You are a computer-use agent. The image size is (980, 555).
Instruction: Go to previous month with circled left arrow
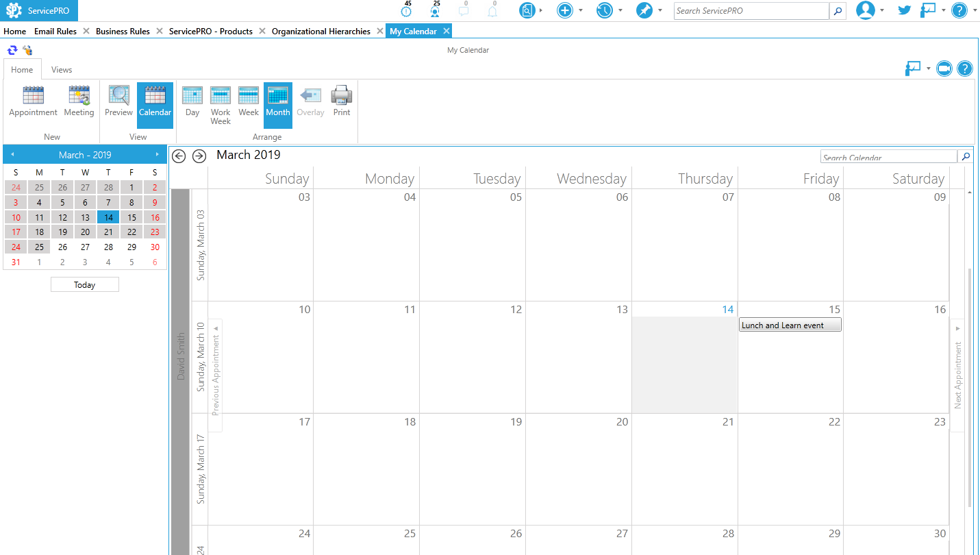point(179,156)
